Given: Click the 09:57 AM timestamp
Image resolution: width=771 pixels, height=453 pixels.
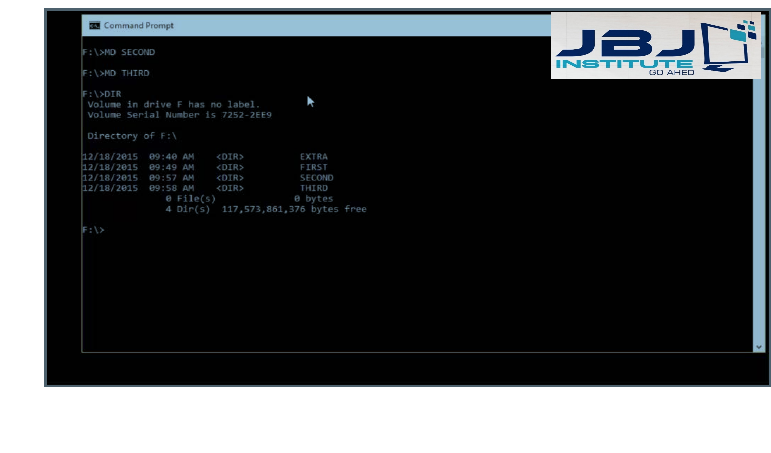Looking at the screenshot, I should coord(172,178).
